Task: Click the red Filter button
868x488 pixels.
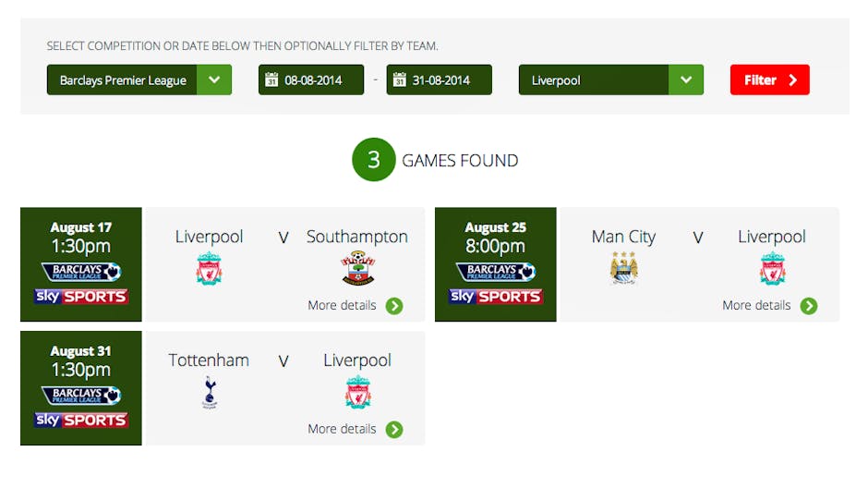Action: pyautogui.click(x=769, y=80)
